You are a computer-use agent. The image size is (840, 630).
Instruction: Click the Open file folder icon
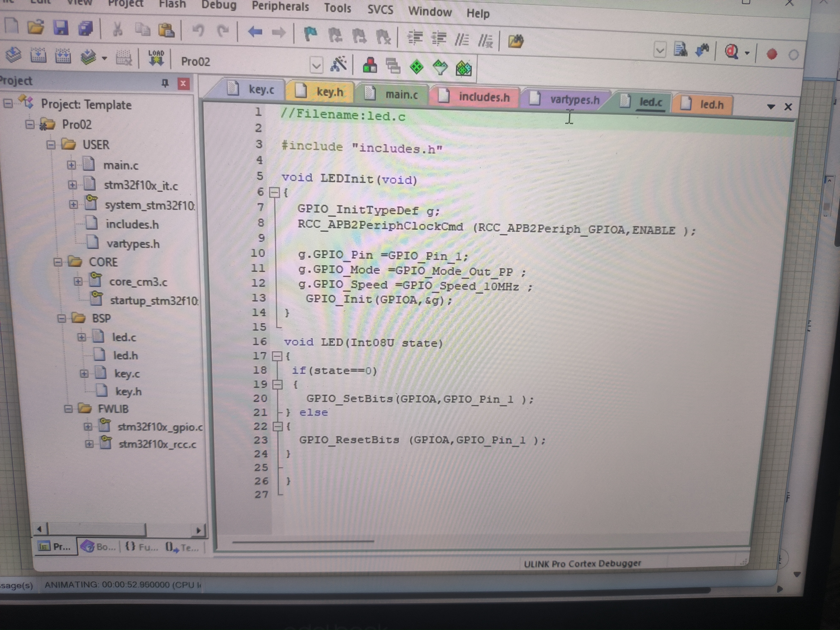tap(36, 27)
